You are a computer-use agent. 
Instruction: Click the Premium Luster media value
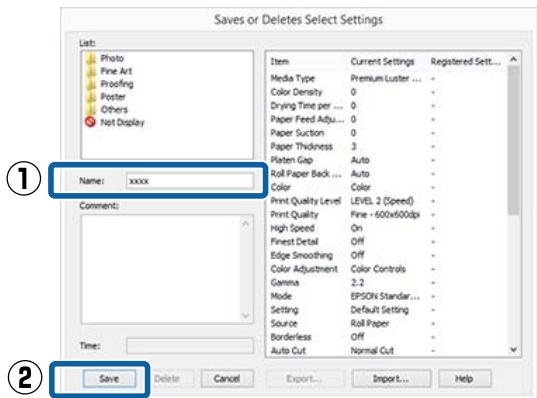pos(386,78)
